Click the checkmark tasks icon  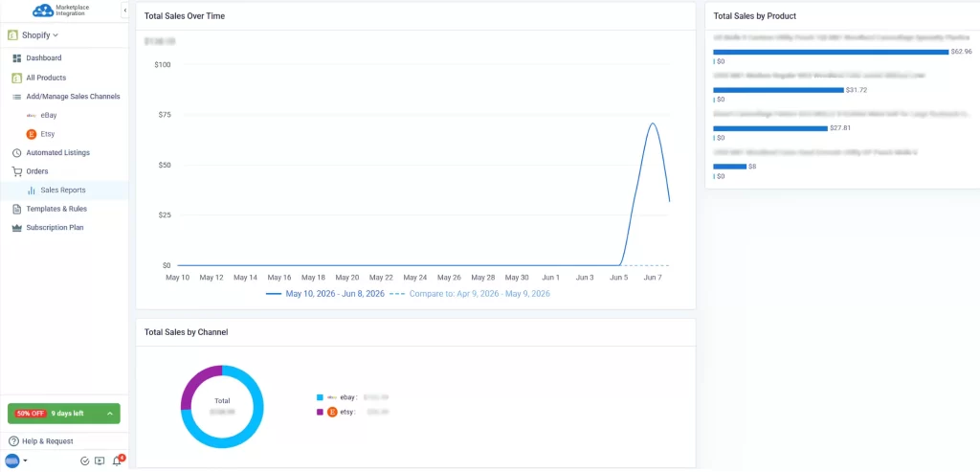coord(85,461)
